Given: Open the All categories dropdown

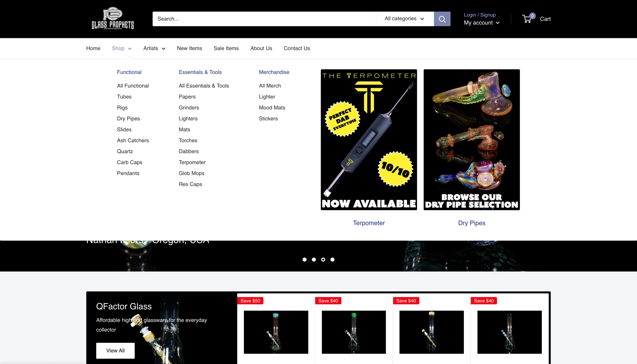Looking at the screenshot, I should 405,19.
